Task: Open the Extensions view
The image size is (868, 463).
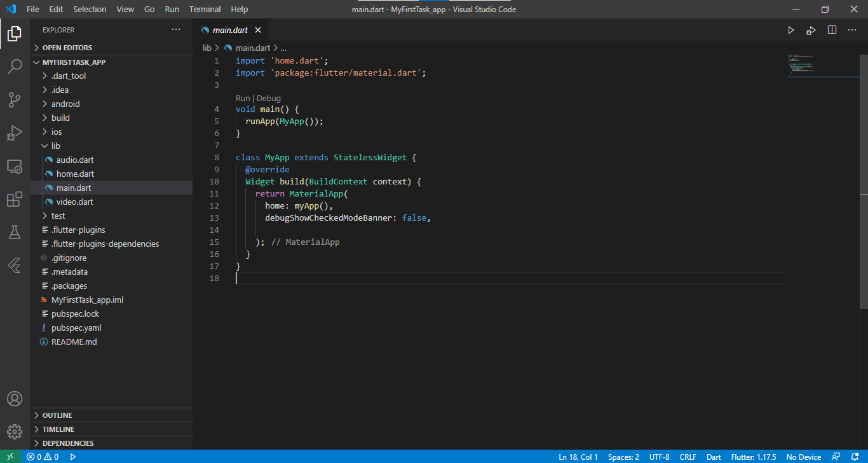Action: pos(15,199)
